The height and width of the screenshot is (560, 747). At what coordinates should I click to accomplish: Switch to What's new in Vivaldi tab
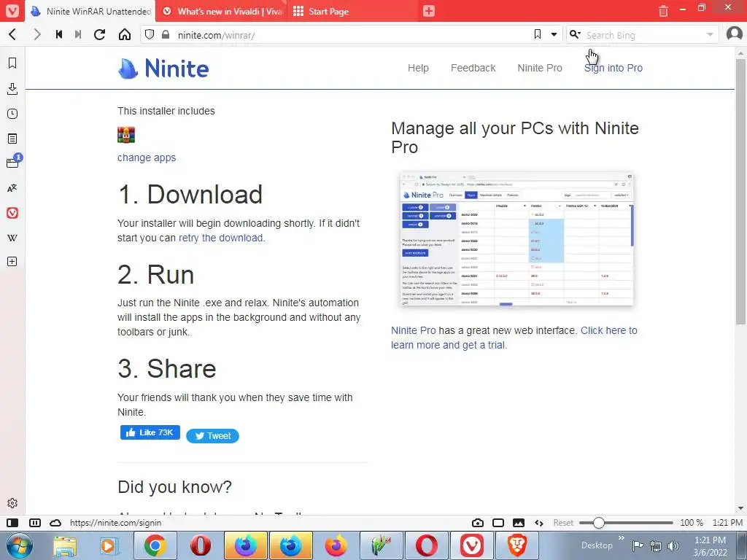pos(222,11)
